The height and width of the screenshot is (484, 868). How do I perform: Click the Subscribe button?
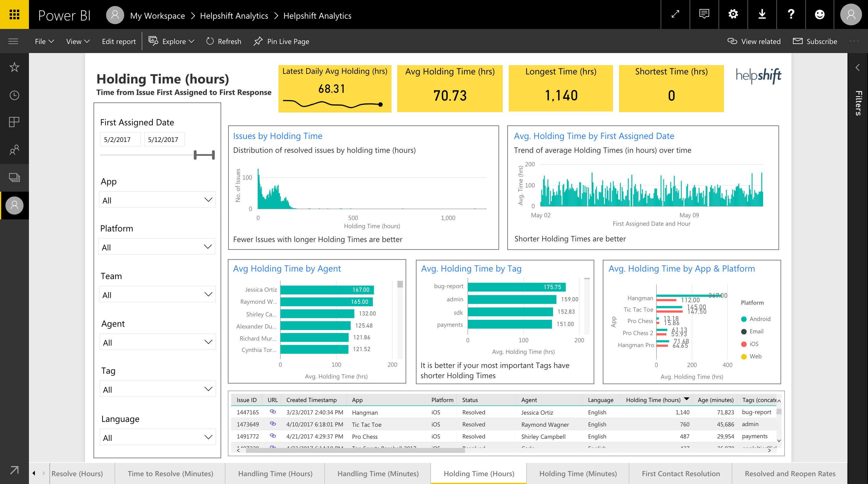pos(815,42)
